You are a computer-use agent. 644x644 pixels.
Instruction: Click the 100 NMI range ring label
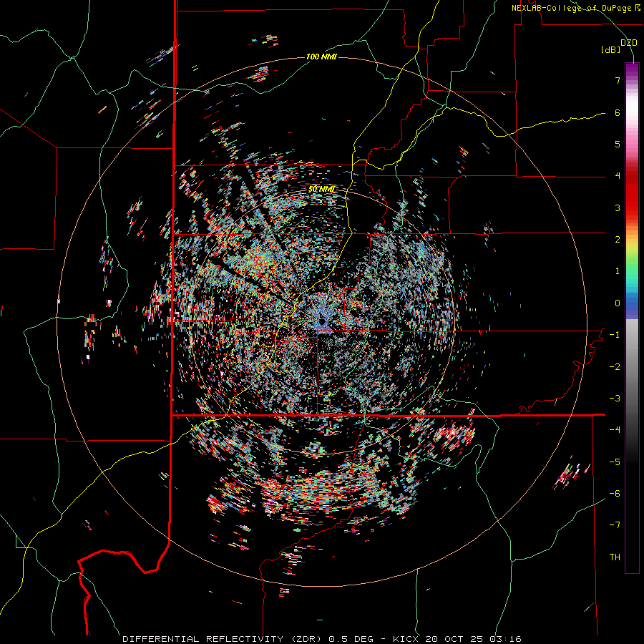[x=321, y=57]
